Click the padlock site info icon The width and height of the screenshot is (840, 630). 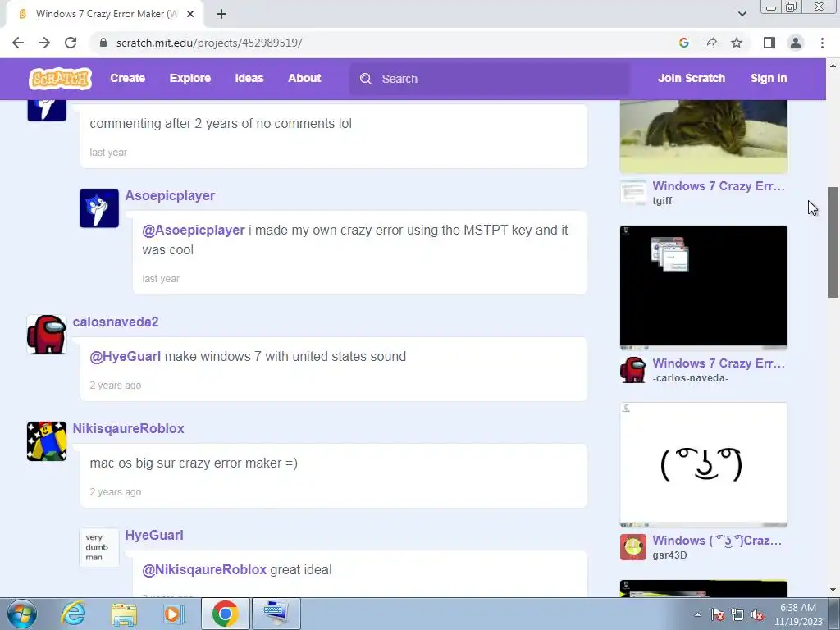tap(103, 43)
